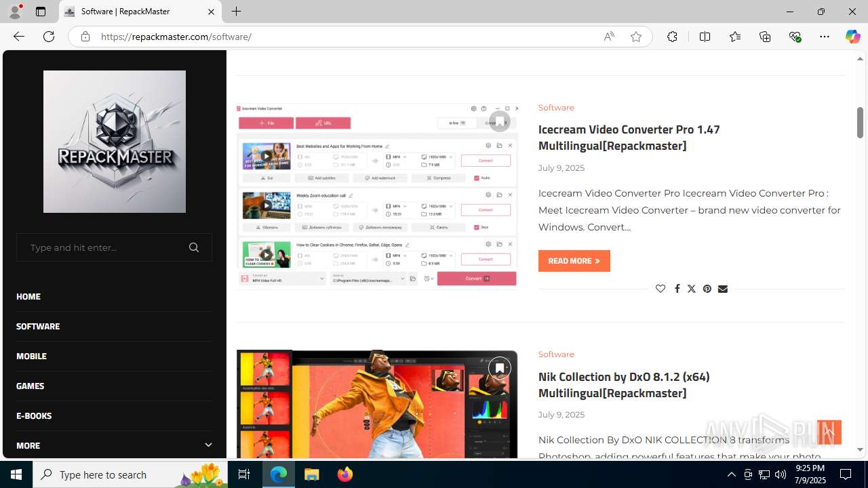Open the notification center icon

click(x=846, y=474)
